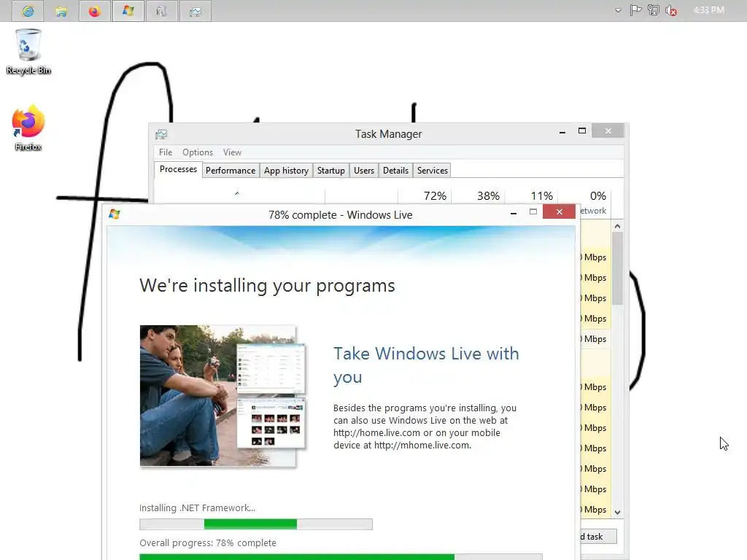Open Internet Explorer from the taskbar
Screen dimensions: 747x560
[x=28, y=10]
